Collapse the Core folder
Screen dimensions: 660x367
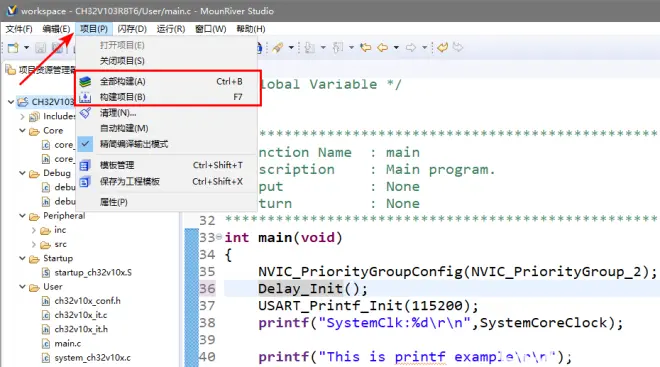coord(22,131)
